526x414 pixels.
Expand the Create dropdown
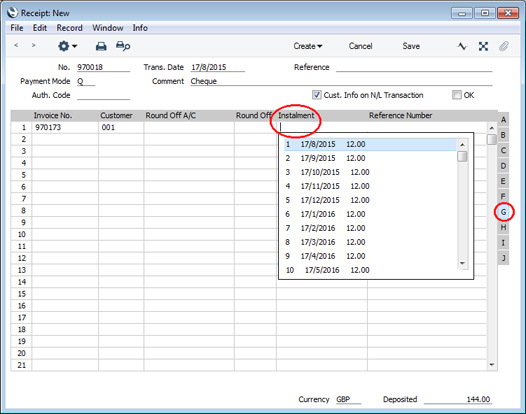(308, 46)
